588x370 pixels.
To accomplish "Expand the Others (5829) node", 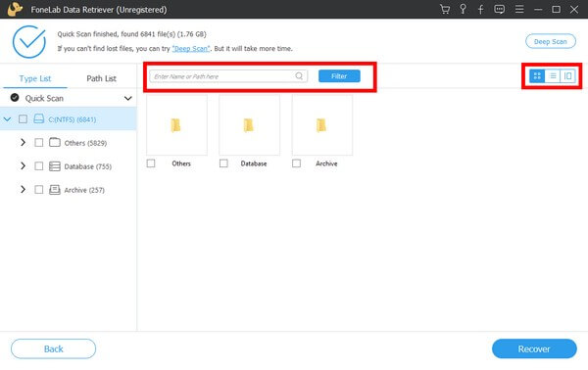I will [x=23, y=142].
